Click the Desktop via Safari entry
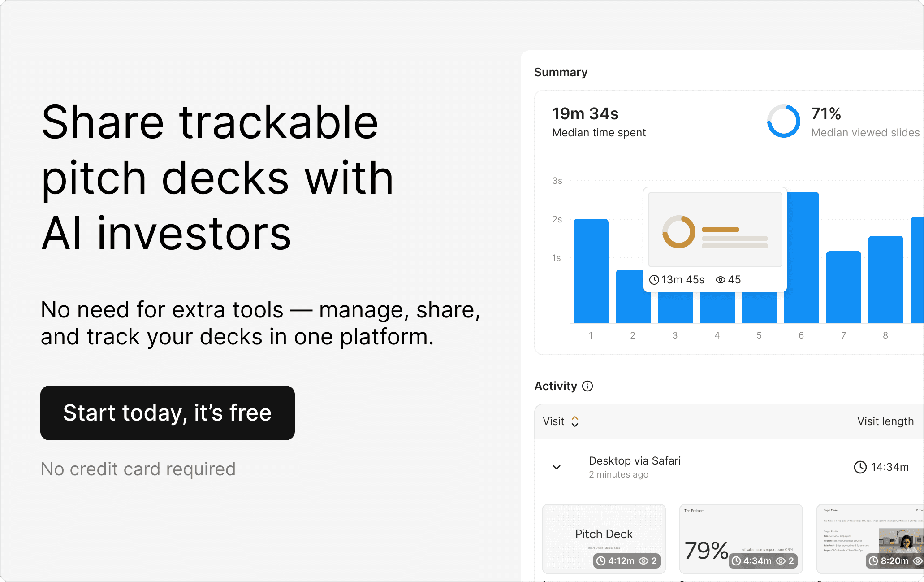924x582 pixels. [x=635, y=461]
